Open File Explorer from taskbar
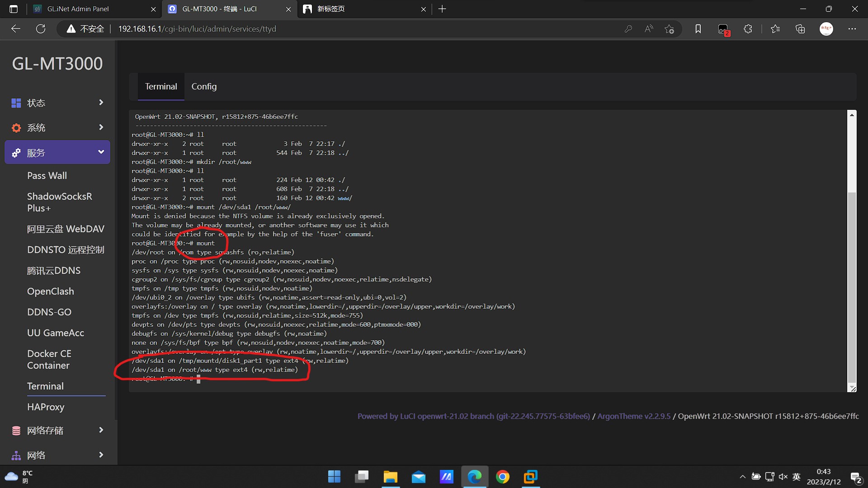Image resolution: width=868 pixels, height=488 pixels. pyautogui.click(x=390, y=477)
